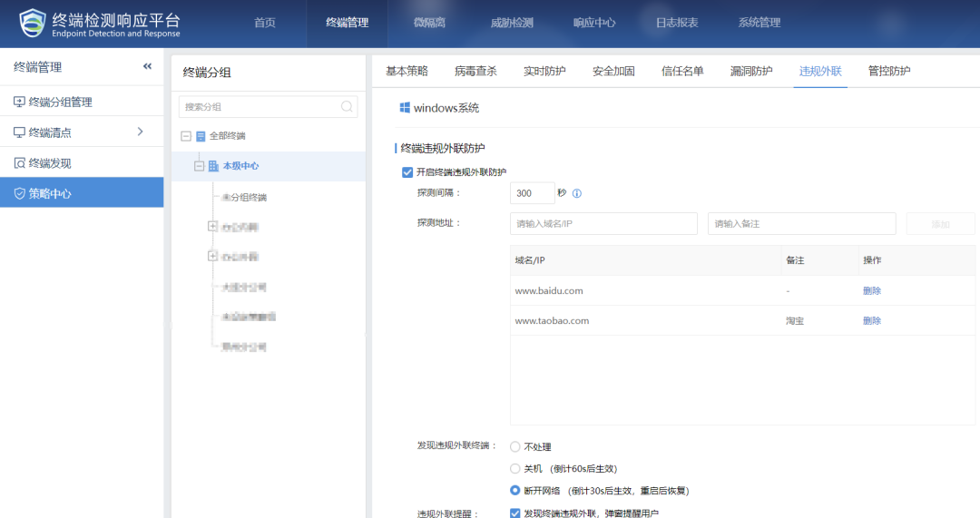The image size is (980, 518).
Task: Focus the 探测间隔 300 seconds field
Action: tap(532, 194)
